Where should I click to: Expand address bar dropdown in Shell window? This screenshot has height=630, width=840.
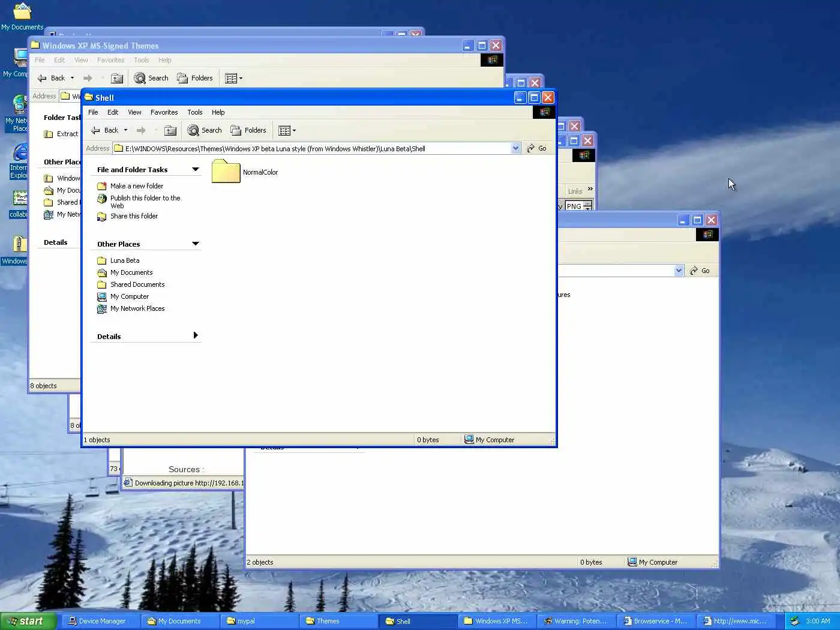515,148
